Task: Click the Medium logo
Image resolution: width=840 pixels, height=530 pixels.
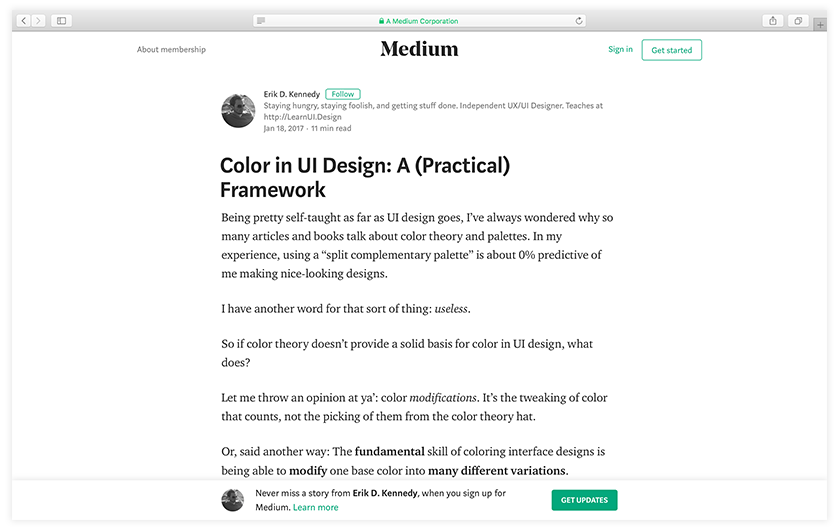Action: [x=419, y=49]
